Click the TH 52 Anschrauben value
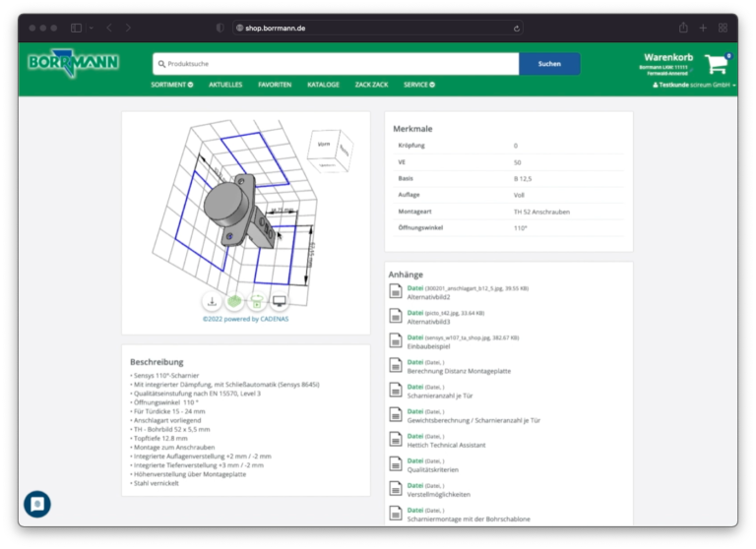756x549 pixels. [541, 212]
